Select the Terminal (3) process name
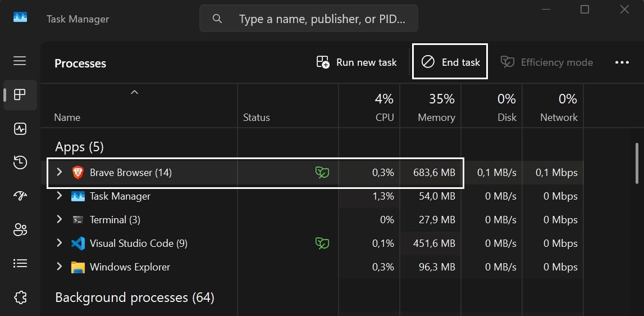Screen dimensions: 644x316 (115, 220)
